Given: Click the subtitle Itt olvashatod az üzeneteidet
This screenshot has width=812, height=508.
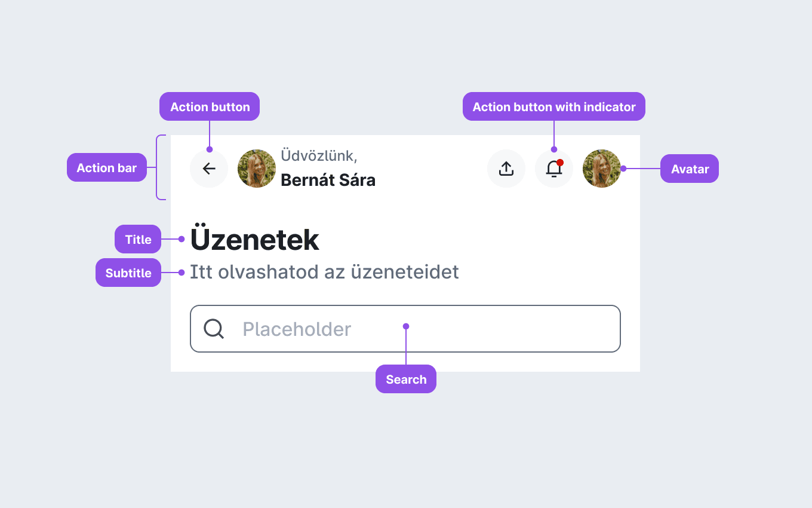Looking at the screenshot, I should pos(324,272).
